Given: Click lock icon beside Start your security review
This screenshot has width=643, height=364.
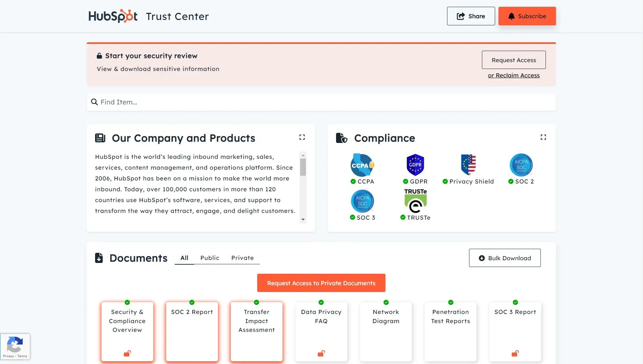Looking at the screenshot, I should [x=99, y=56].
